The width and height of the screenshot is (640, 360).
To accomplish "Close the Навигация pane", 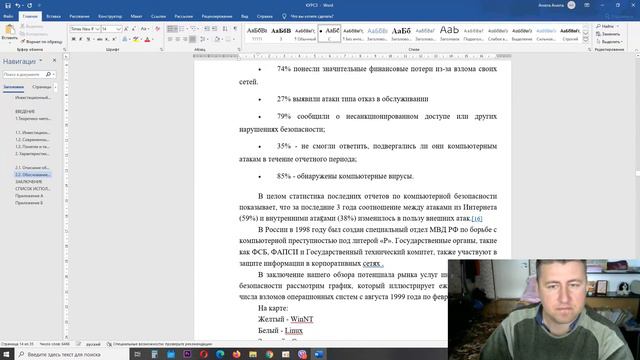I will (x=54, y=60).
